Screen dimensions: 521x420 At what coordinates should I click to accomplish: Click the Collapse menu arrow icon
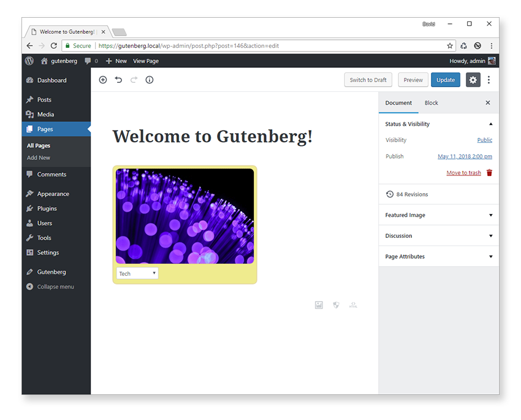tap(29, 286)
